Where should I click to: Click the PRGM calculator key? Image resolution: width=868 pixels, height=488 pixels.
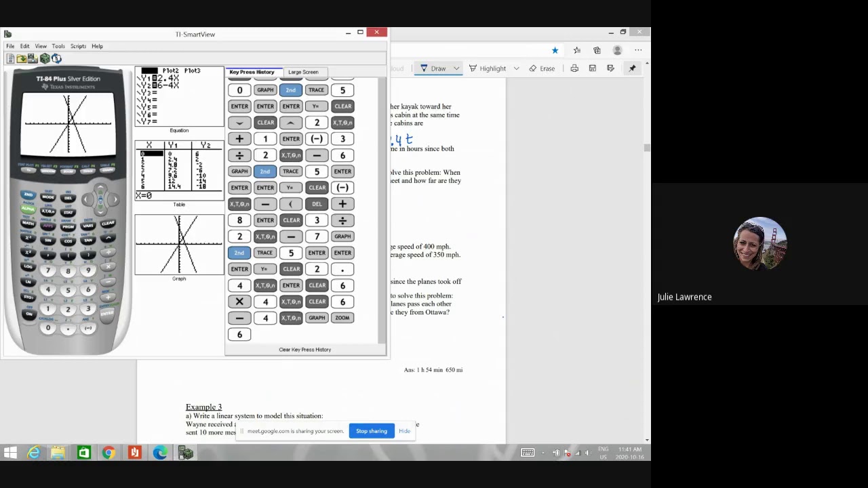click(68, 227)
